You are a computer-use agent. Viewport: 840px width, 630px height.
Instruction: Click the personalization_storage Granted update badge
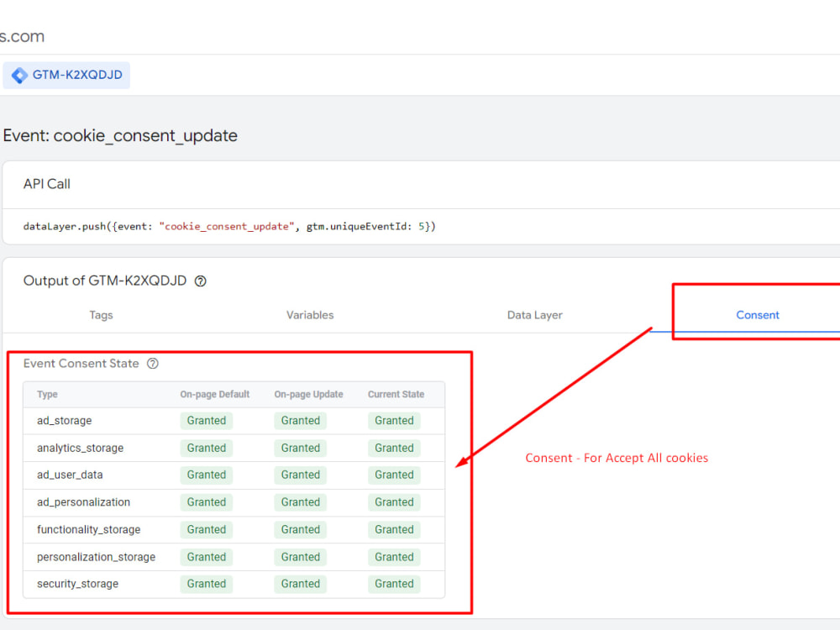(300, 556)
